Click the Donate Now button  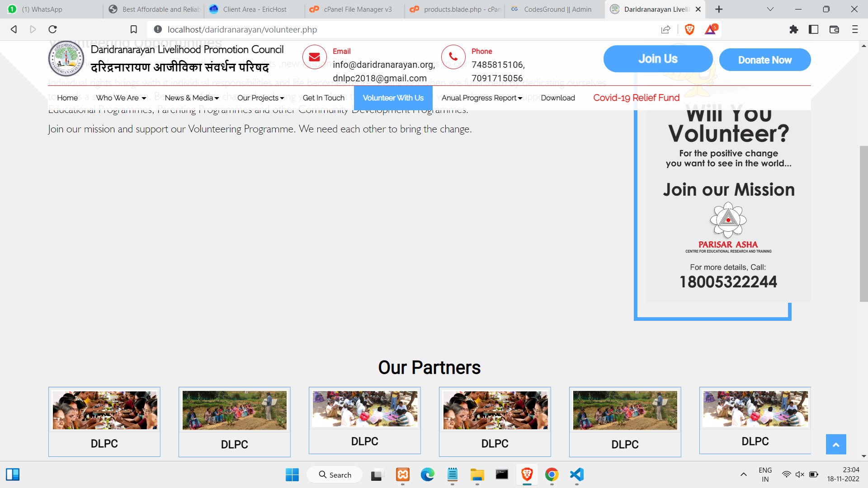click(765, 60)
